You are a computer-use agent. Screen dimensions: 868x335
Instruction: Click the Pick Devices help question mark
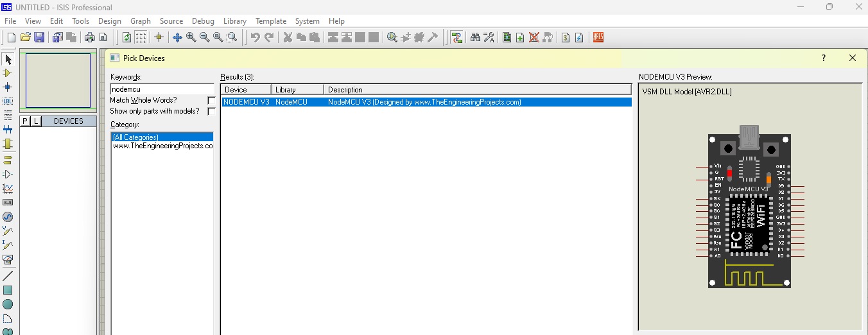(824, 58)
